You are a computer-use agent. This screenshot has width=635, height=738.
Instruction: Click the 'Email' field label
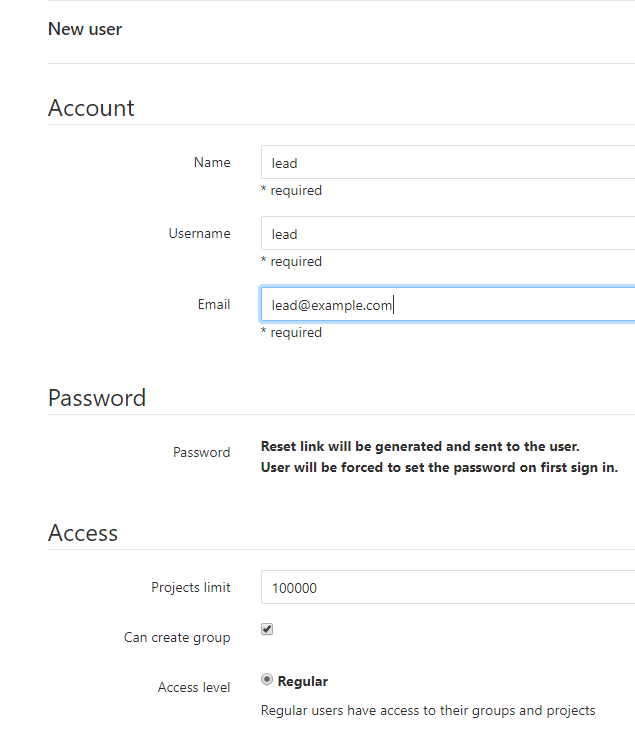[214, 305]
